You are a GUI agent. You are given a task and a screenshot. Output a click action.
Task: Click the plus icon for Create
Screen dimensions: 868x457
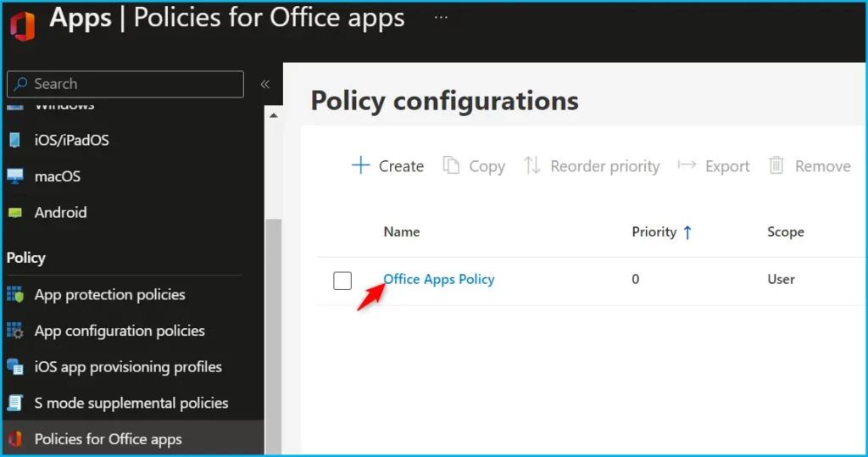point(361,165)
